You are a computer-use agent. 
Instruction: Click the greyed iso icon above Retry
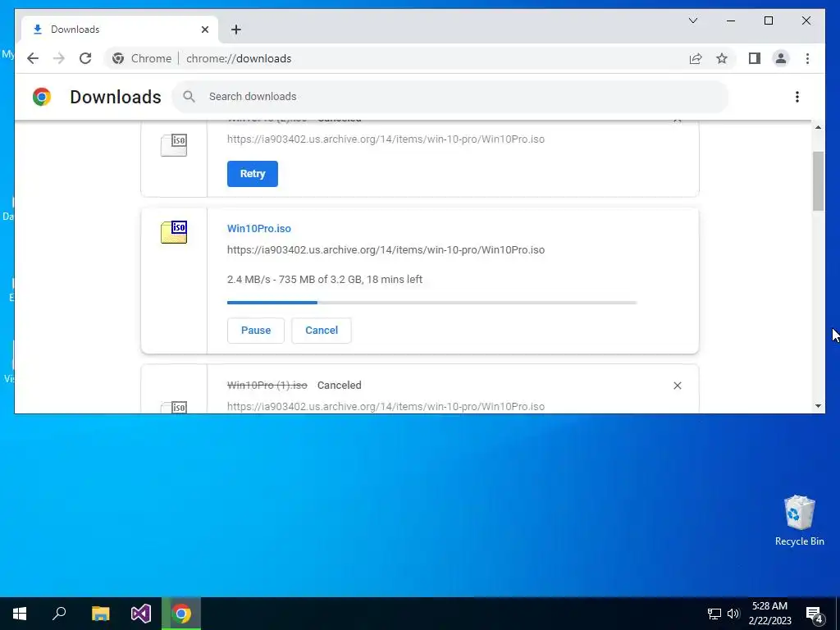[x=174, y=145]
